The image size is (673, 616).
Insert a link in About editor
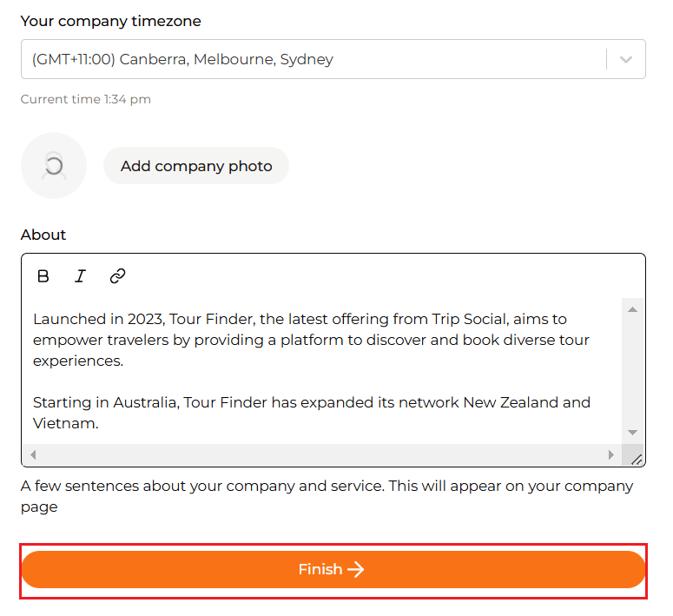(117, 275)
